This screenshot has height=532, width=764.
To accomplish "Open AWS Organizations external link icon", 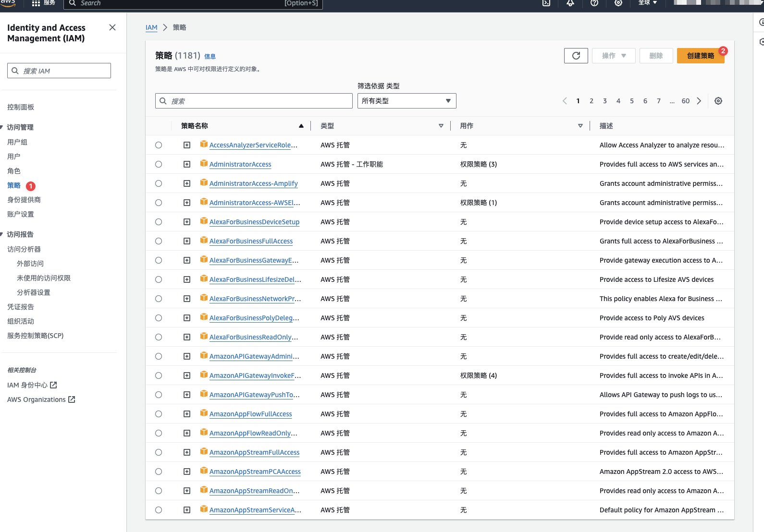I will click(72, 399).
